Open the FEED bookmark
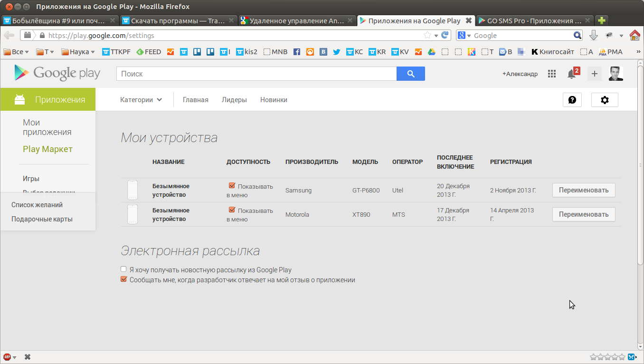The height and width of the screenshot is (364, 644). pyautogui.click(x=149, y=52)
